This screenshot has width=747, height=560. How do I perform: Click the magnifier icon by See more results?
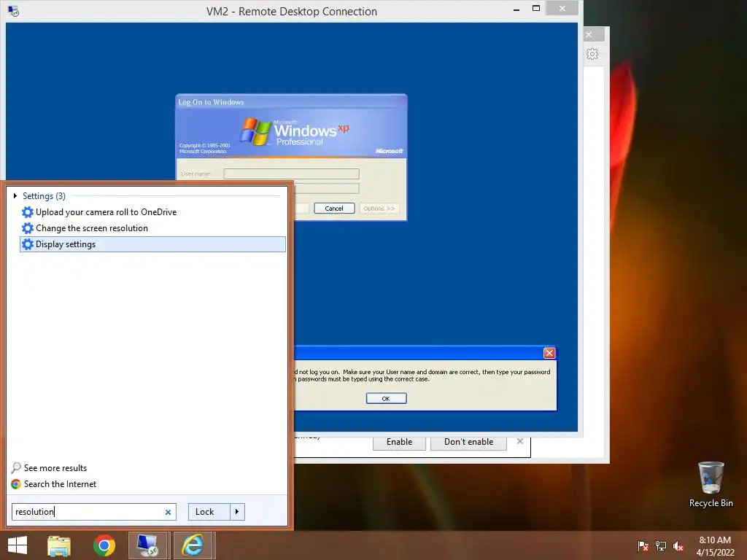click(x=16, y=467)
